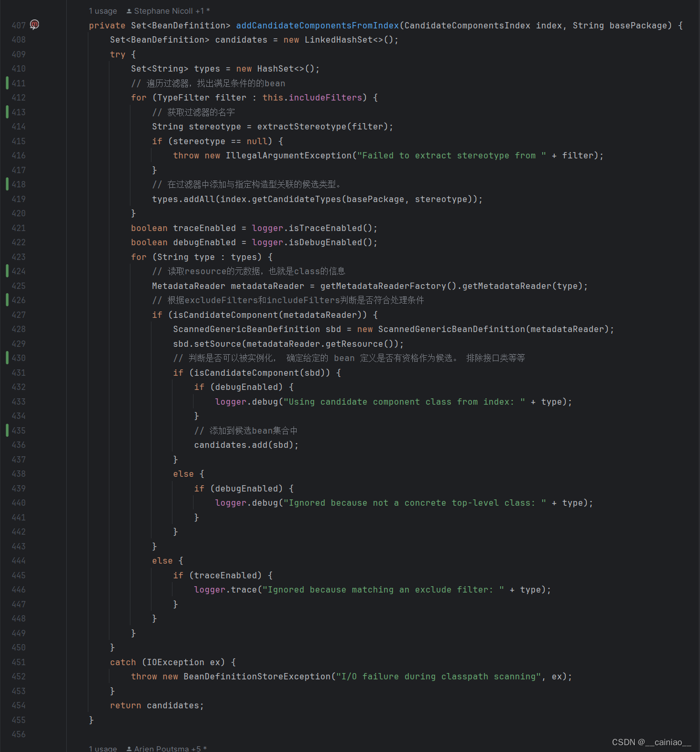Screen dimensions: 700x752
Task: Click the 'try' keyword on line 409
Action: [x=118, y=54]
